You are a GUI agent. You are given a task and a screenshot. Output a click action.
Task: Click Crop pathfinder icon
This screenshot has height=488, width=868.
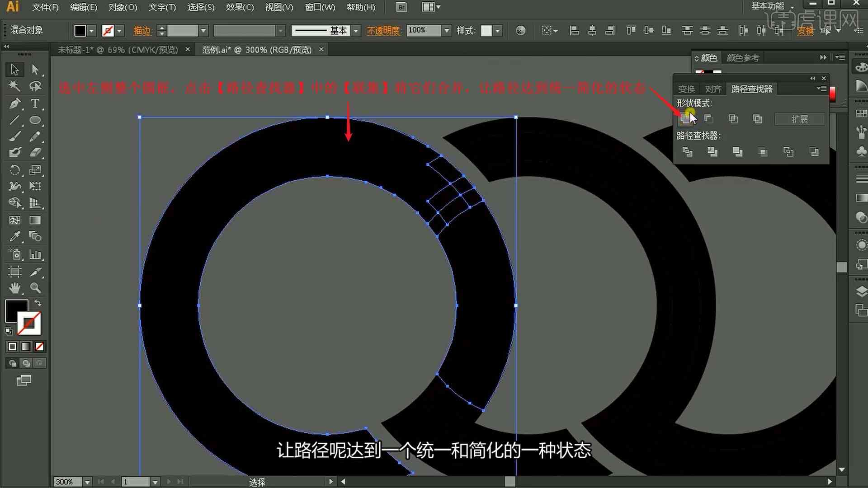tap(763, 152)
